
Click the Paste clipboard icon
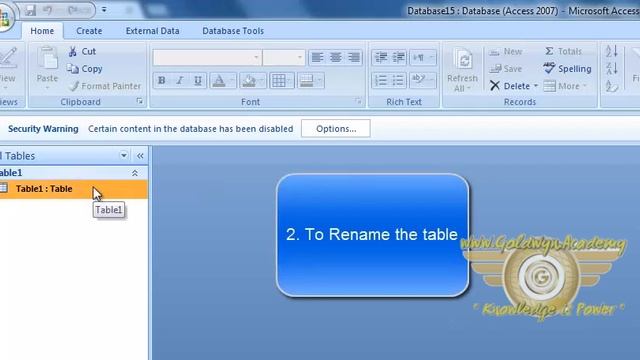pyautogui.click(x=47, y=58)
